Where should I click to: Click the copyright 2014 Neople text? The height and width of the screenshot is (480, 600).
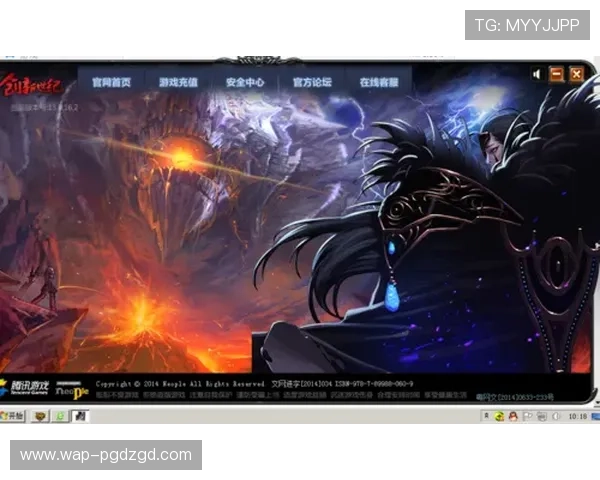click(x=180, y=384)
